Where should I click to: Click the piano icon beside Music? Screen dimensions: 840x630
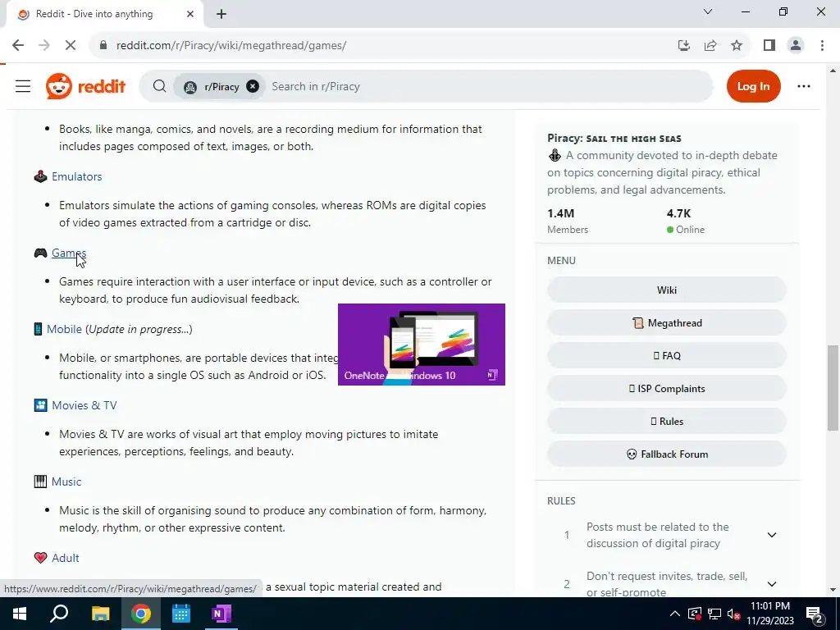41,482
